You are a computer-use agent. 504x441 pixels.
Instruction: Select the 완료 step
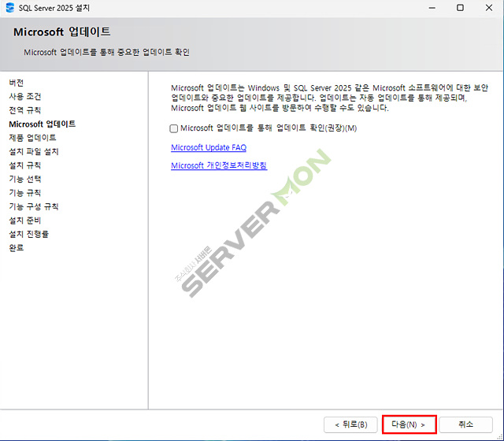coord(16,248)
